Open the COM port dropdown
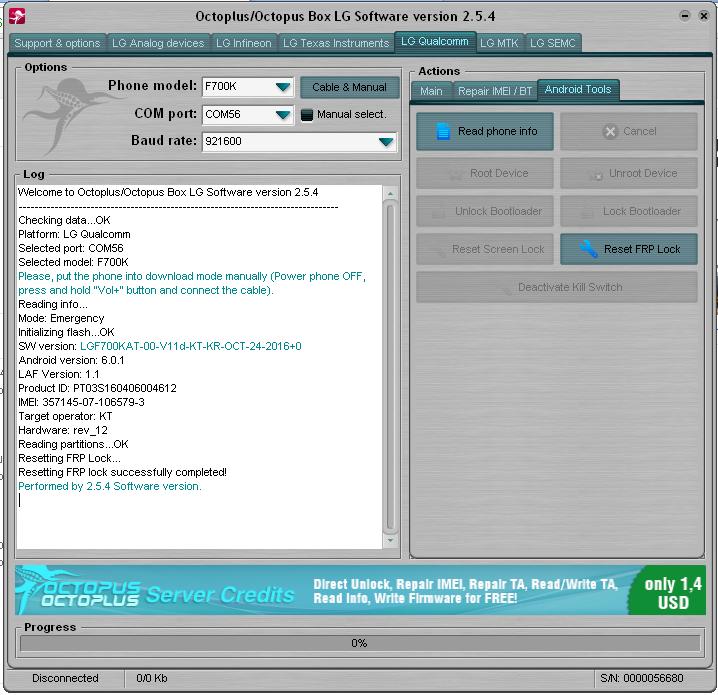 283,114
